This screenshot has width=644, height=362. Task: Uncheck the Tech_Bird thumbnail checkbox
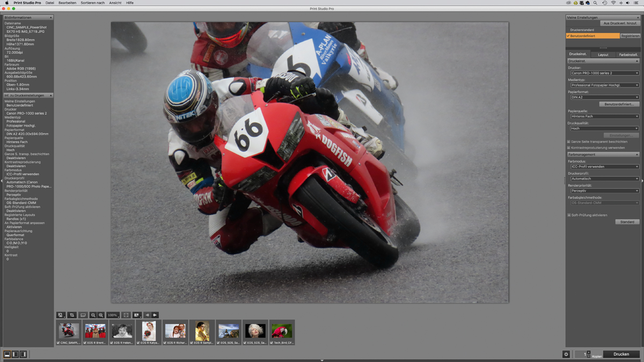coord(272,343)
